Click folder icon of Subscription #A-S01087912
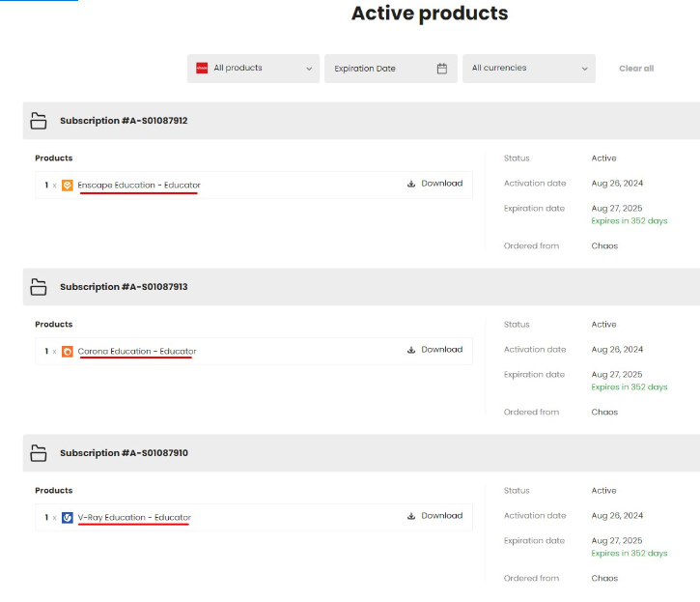This screenshot has width=700, height=602. click(39, 121)
